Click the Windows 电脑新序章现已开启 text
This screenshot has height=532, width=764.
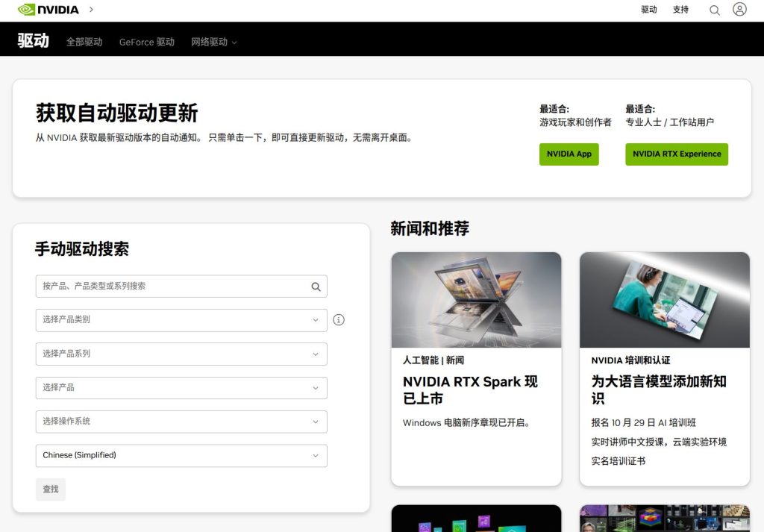tap(466, 423)
